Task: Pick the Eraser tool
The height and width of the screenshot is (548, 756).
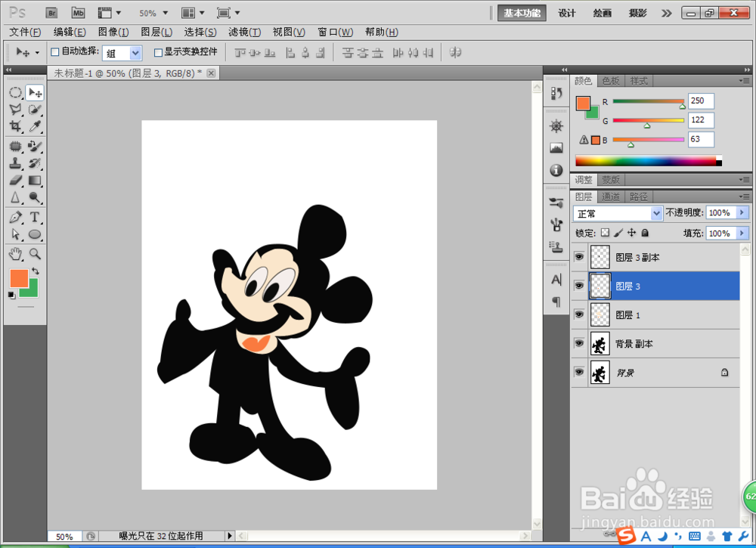Action: pos(15,181)
